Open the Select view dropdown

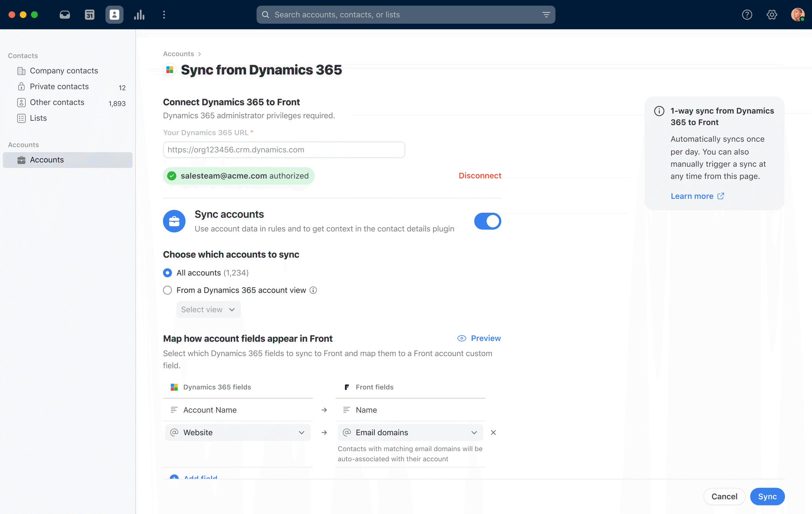(208, 309)
